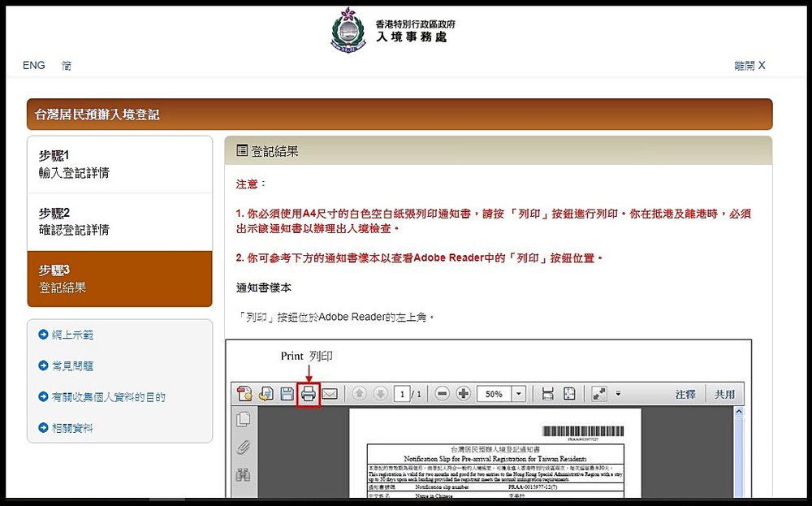812x506 pixels.
Task: Switch language to ENG
Action: 34,66
